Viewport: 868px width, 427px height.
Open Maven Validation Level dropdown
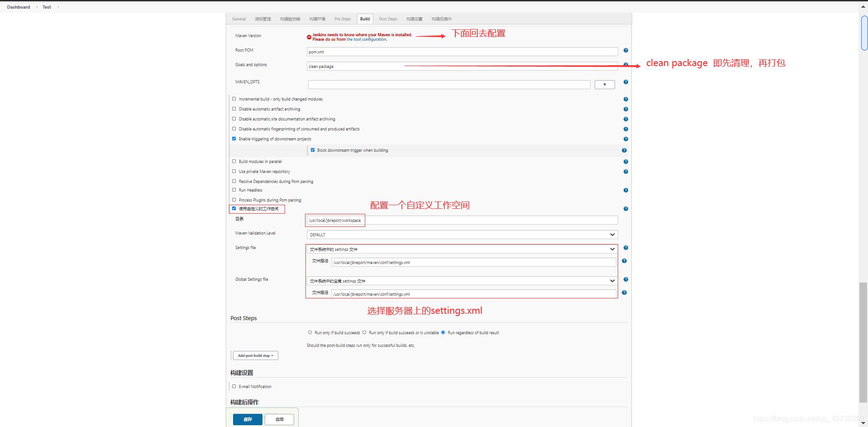462,235
